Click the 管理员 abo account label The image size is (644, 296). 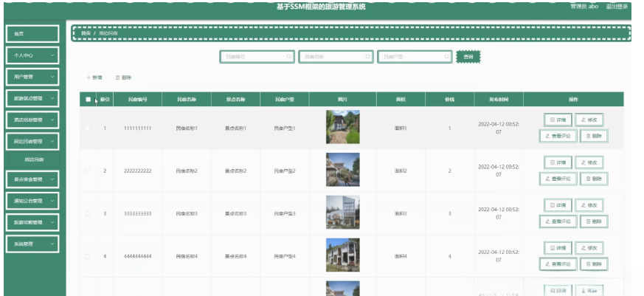pyautogui.click(x=584, y=7)
